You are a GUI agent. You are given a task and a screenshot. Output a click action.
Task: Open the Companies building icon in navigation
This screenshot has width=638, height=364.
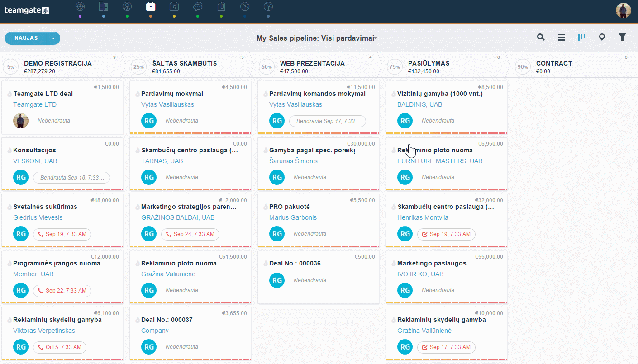coord(104,6)
